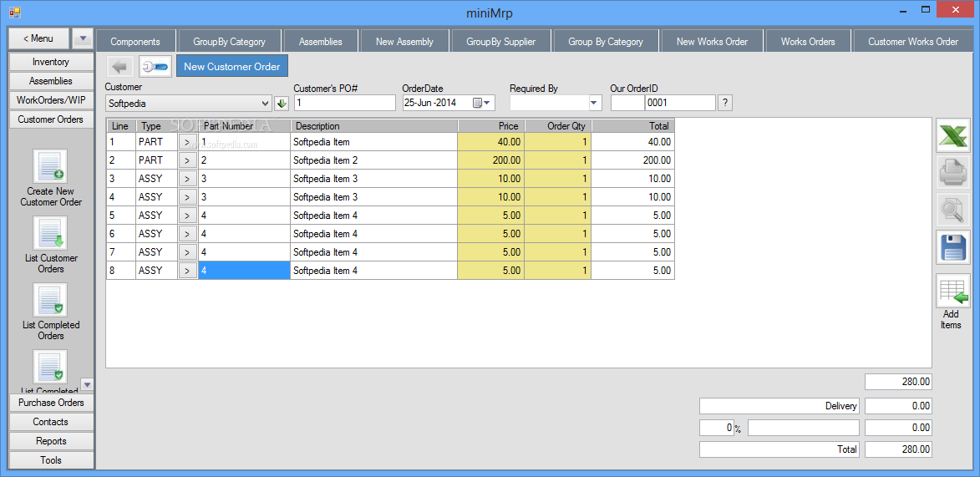Open the print preview magnifier icon
Viewport: 980px width, 477px height.
pyautogui.click(x=952, y=210)
